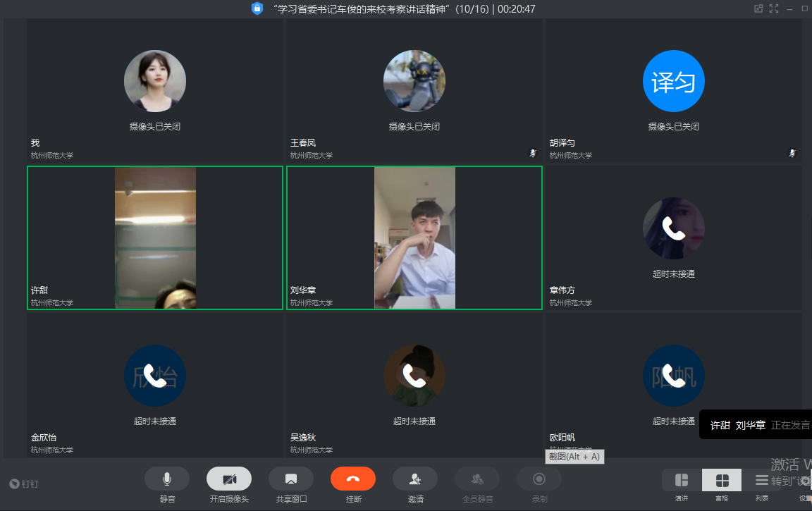Open the 共享窗口 share window button
This screenshot has width=812, height=511.
pos(291,479)
